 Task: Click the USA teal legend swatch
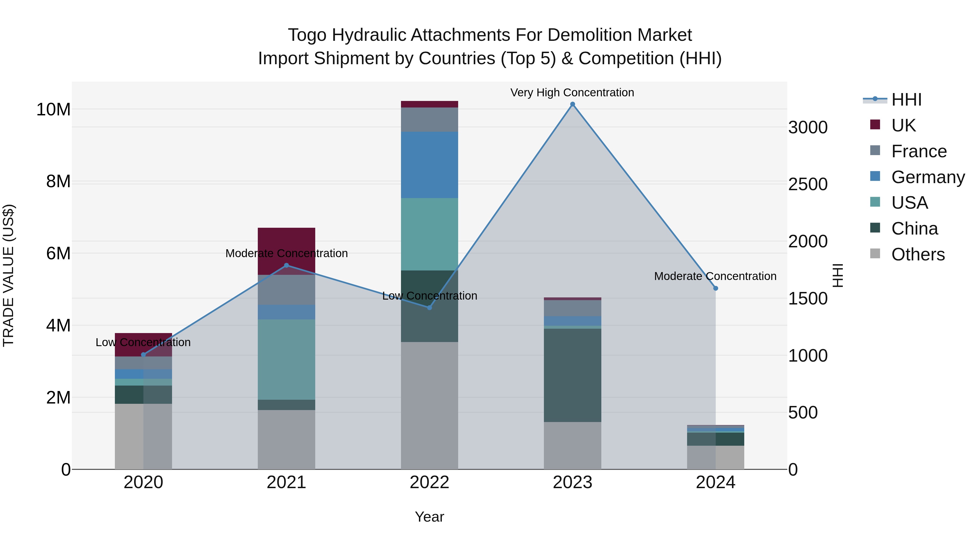pos(875,202)
